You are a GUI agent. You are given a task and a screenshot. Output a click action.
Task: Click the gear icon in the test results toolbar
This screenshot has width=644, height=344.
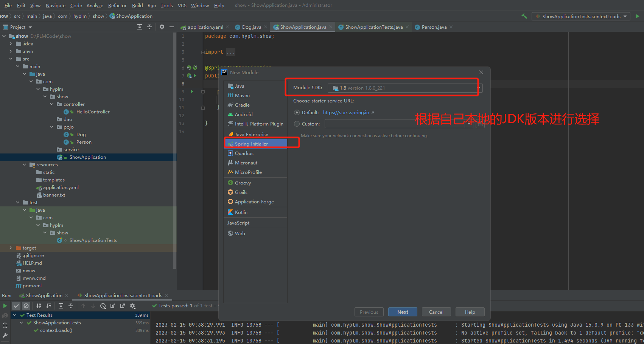pos(133,306)
